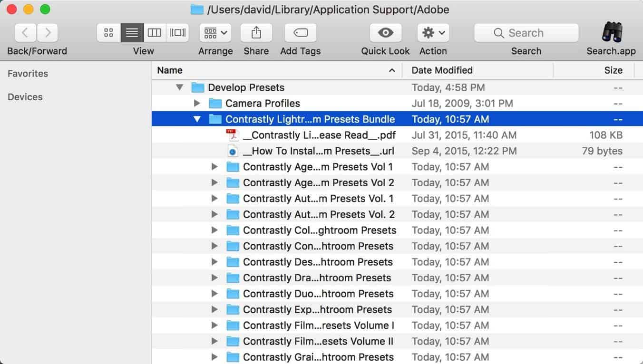The image size is (643, 364).
Task: Expand Contrastly Age…m Presets Vol 1
Action: (214, 167)
